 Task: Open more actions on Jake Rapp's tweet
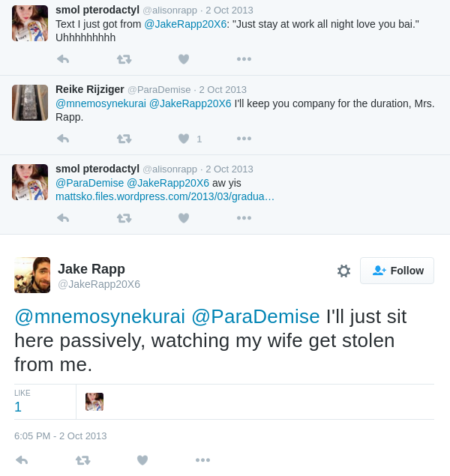(202, 460)
